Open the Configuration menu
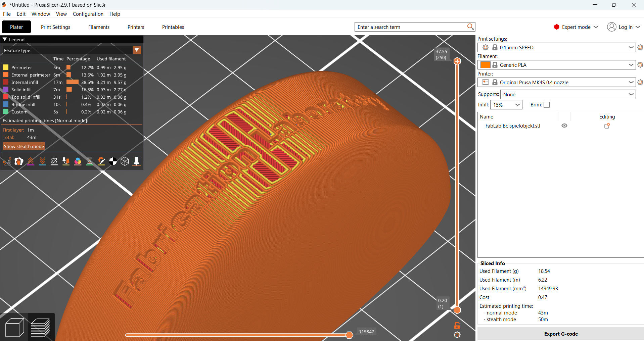 click(88, 14)
